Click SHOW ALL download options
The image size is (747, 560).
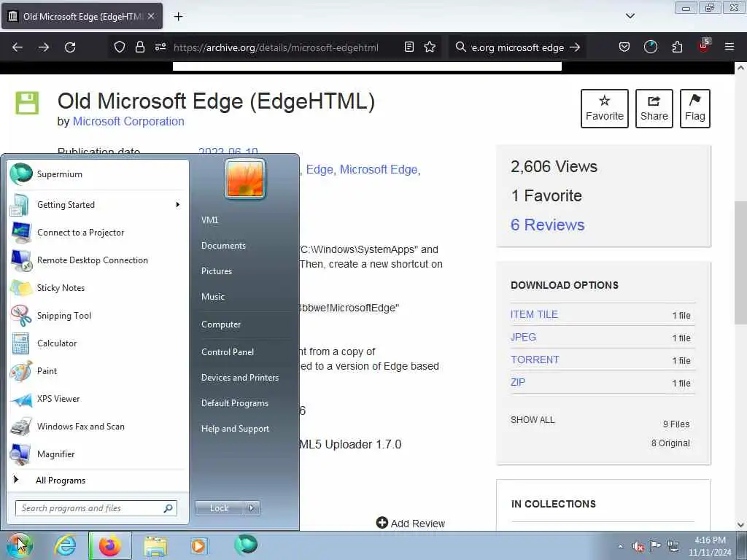pos(533,420)
